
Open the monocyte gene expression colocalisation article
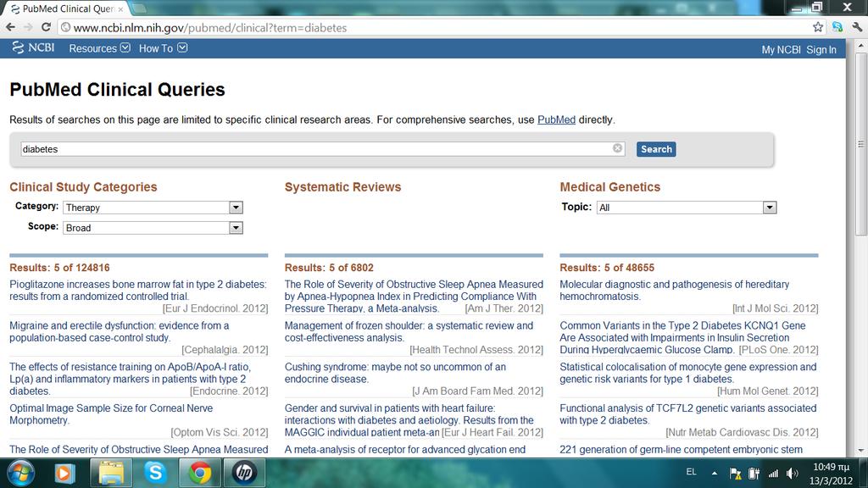click(688, 373)
